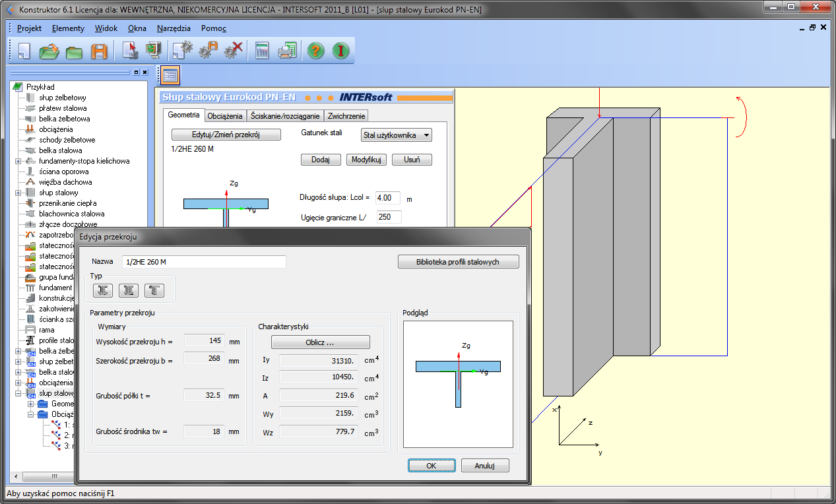Open project with the arrow folder icon
Viewport: 836px width, 504px height.
[x=49, y=51]
